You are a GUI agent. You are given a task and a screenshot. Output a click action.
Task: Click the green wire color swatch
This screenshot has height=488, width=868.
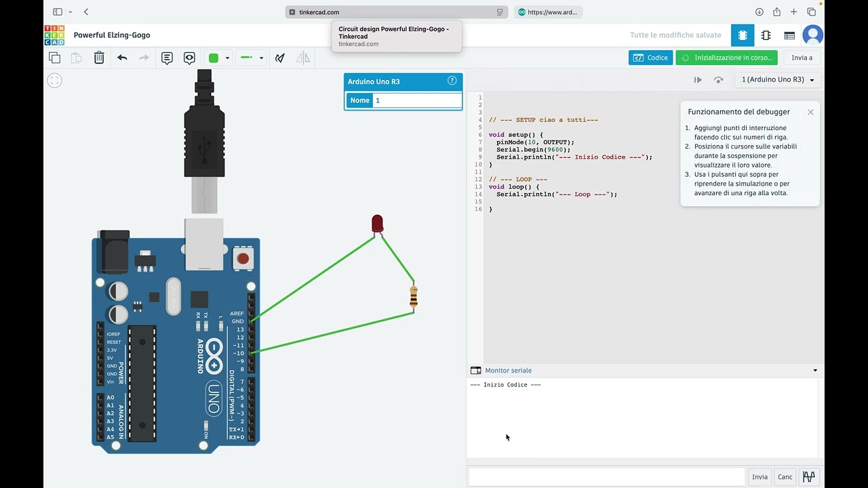pos(214,58)
